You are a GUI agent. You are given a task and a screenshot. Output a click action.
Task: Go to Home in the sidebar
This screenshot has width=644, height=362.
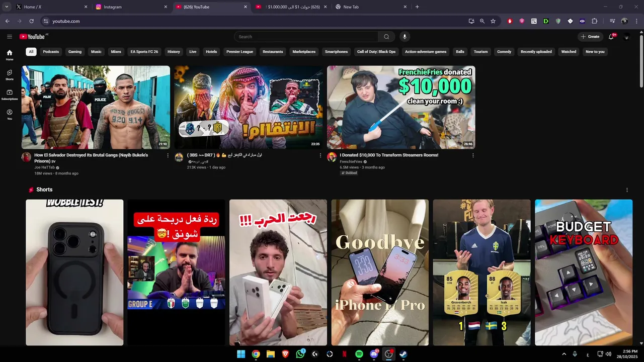coord(9,55)
